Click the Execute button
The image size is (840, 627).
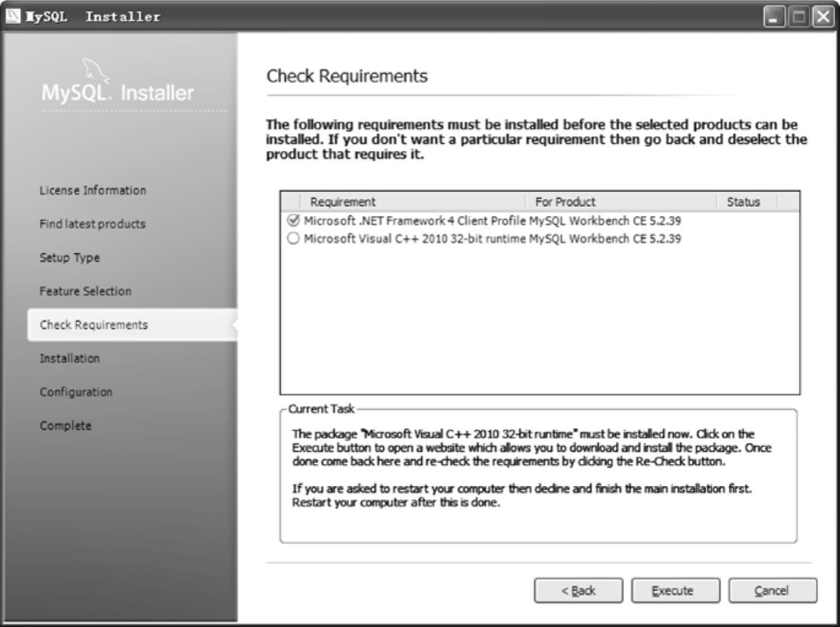(x=675, y=590)
